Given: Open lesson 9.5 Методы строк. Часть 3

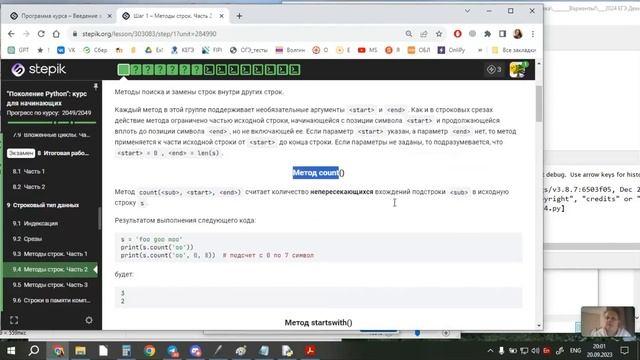Looking at the screenshot, I should (x=50, y=284).
